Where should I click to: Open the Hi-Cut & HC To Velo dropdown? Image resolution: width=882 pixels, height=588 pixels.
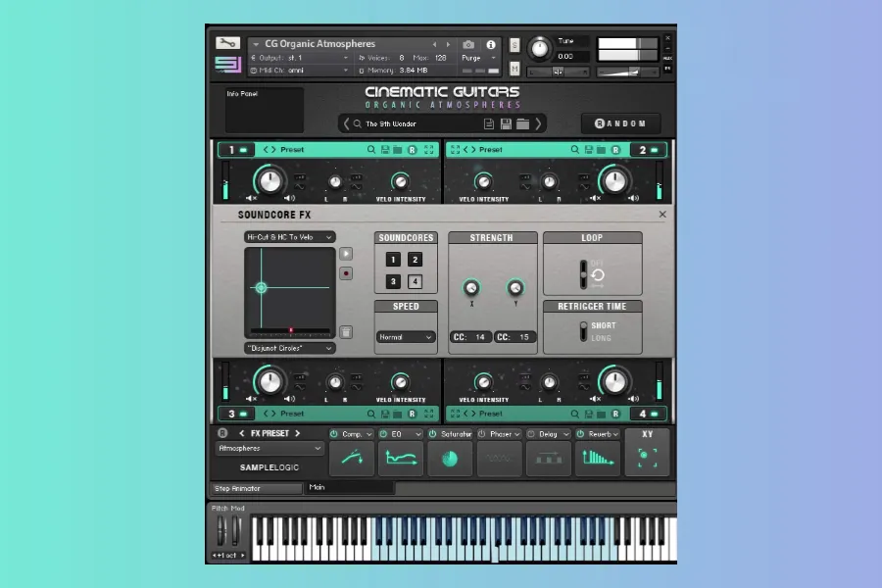289,237
